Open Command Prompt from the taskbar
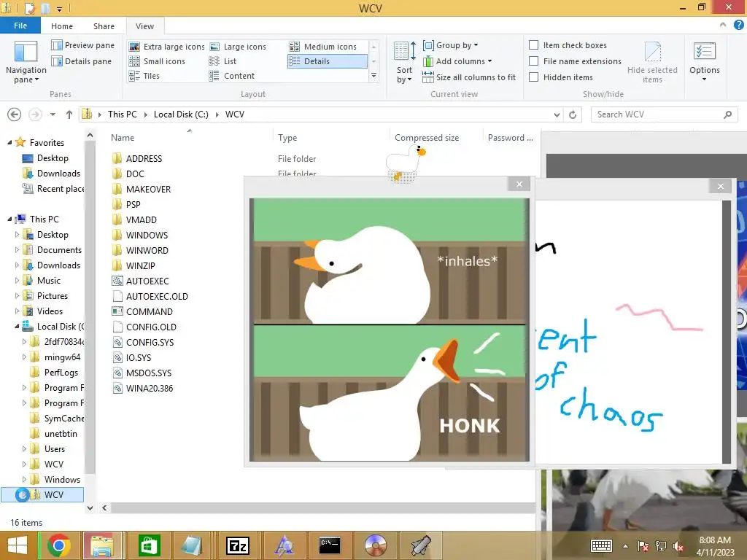Image resolution: width=747 pixels, height=560 pixels. coord(330,545)
